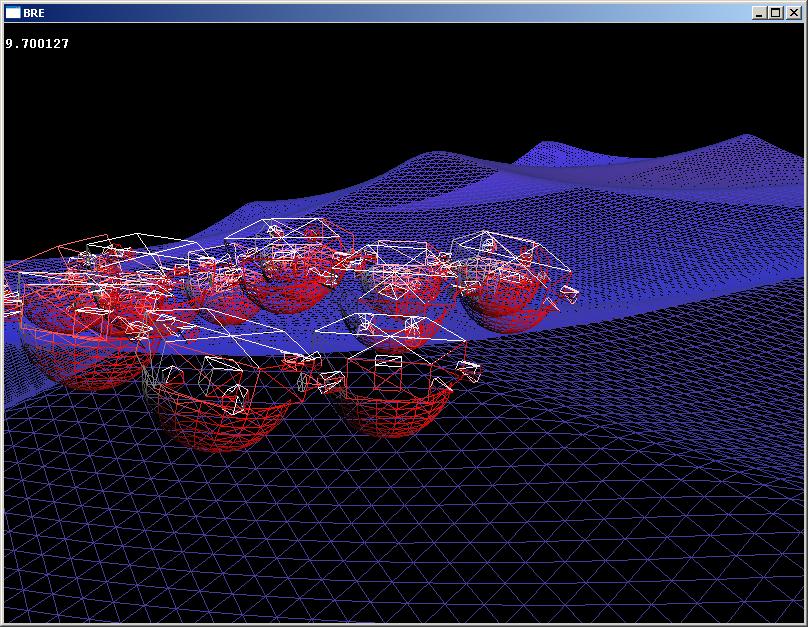This screenshot has width=808, height=627.
Task: Close the BRE window
Action: point(794,13)
